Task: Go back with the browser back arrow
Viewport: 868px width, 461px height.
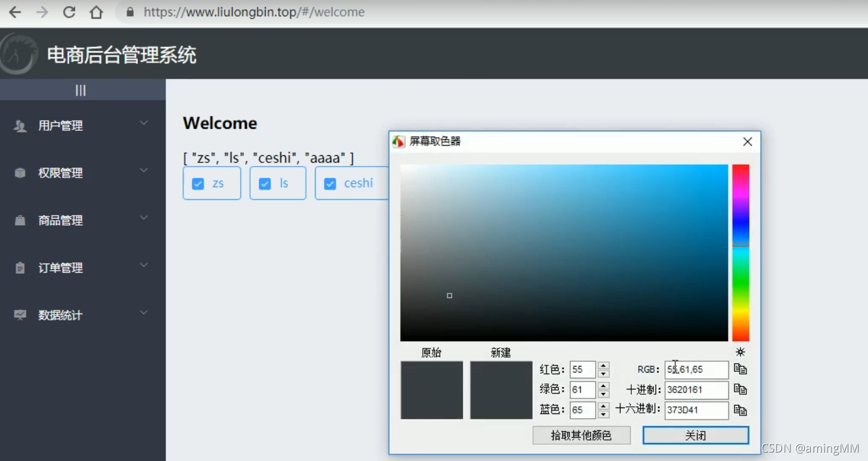Action: coord(15,12)
